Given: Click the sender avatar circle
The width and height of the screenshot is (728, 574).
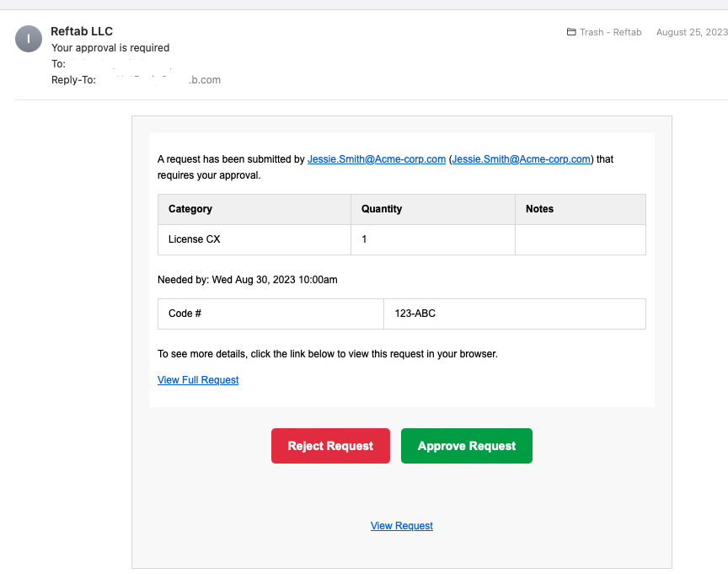Looking at the screenshot, I should point(29,39).
